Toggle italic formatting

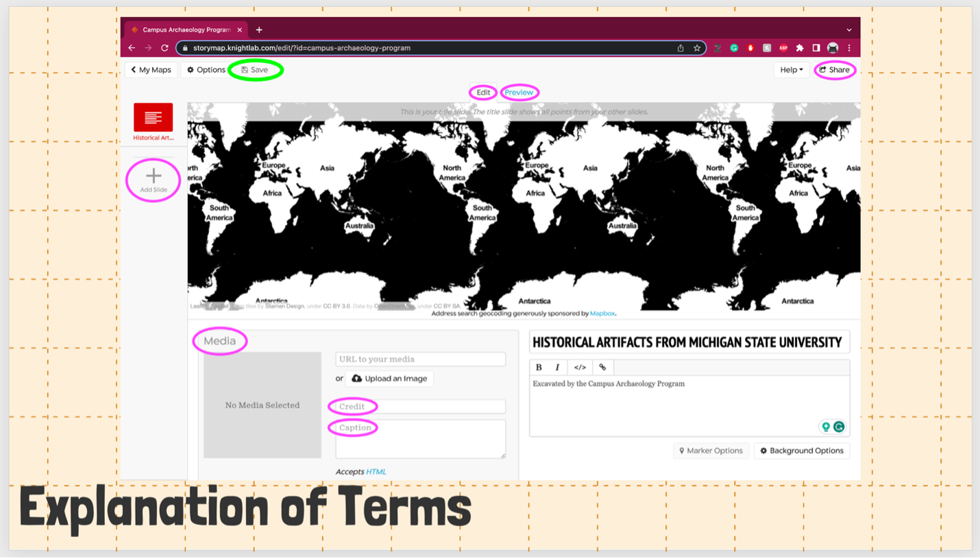coord(557,368)
